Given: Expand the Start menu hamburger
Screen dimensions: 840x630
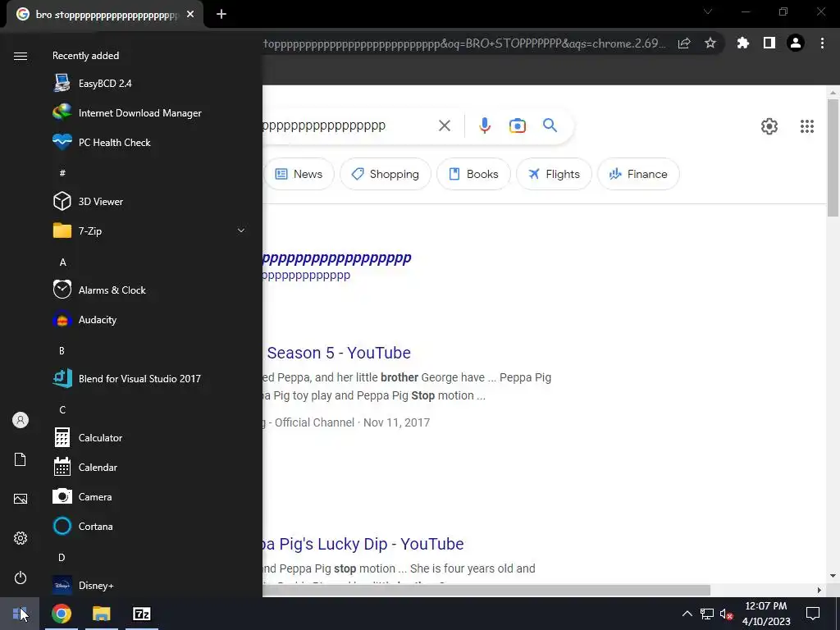Looking at the screenshot, I should click(21, 56).
